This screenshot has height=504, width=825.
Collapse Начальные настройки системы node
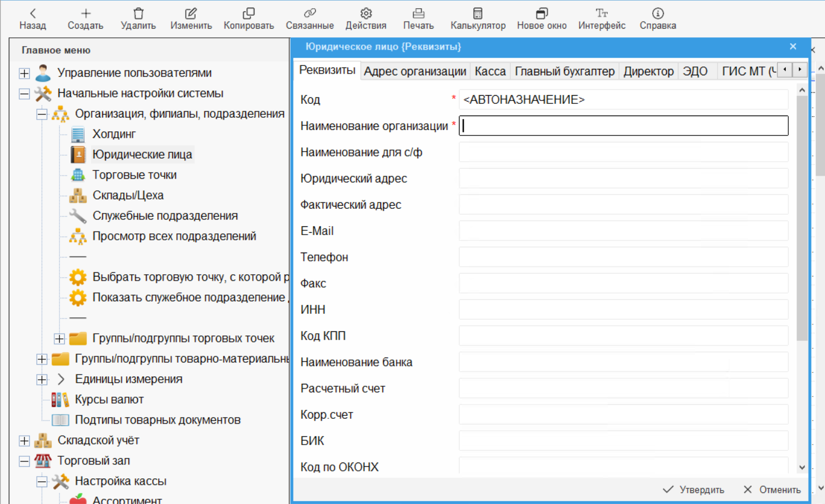25,94
